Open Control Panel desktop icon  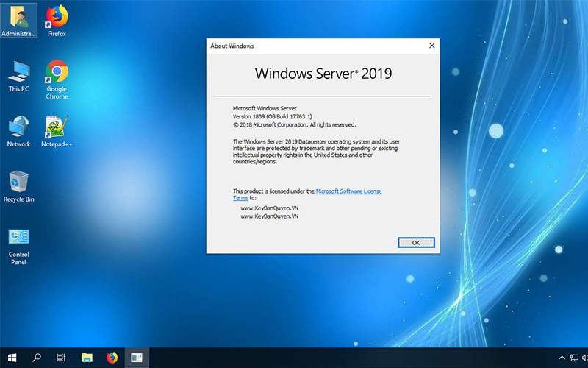pos(19,247)
